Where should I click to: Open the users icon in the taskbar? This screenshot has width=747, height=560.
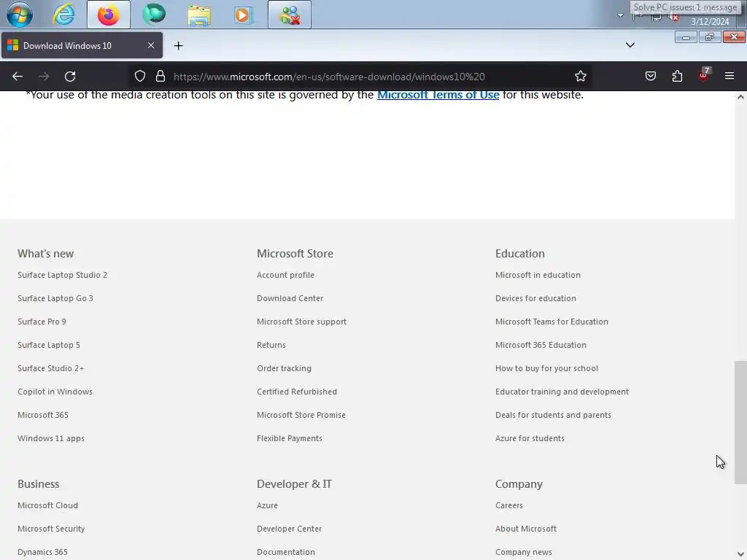pyautogui.click(x=289, y=15)
